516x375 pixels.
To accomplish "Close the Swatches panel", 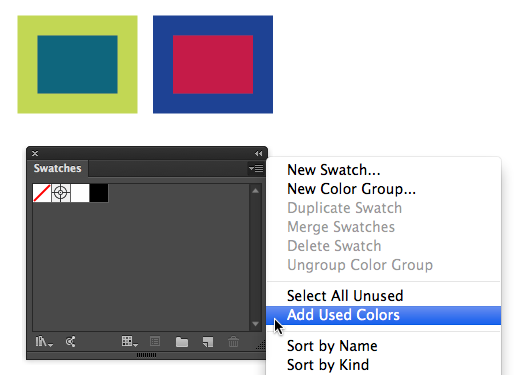I will 35,153.
